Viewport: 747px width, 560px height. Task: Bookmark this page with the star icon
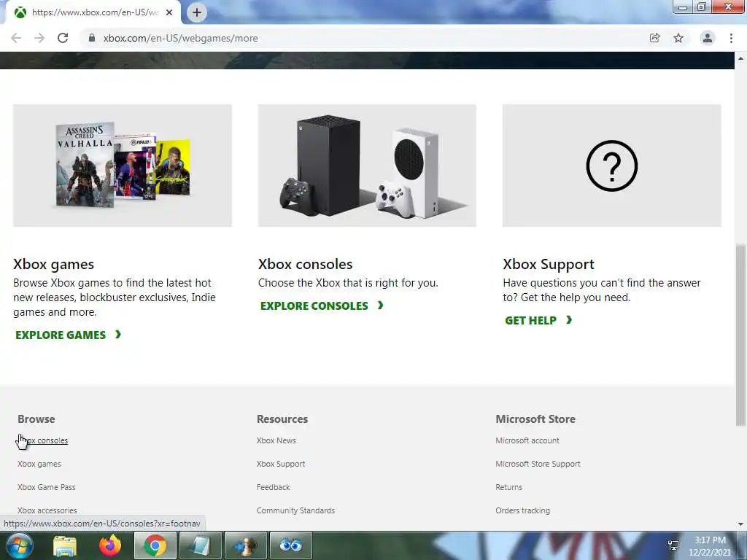(678, 38)
